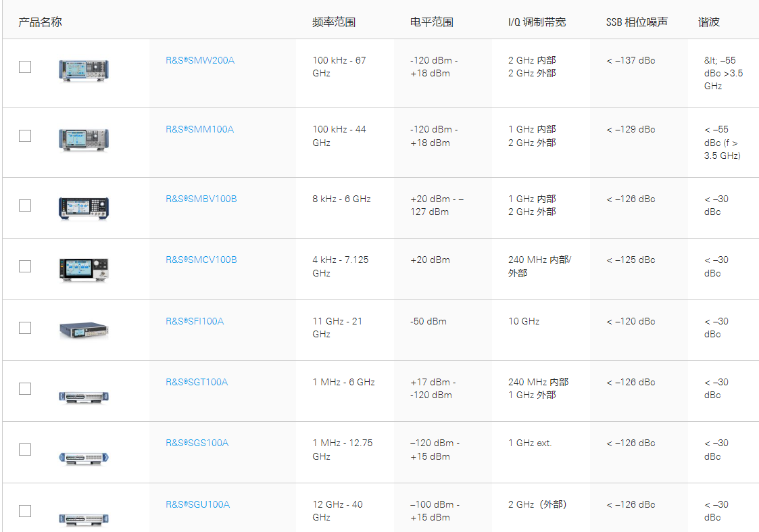
Task: Check the box beside R&S SFI100A
Action: 25,328
